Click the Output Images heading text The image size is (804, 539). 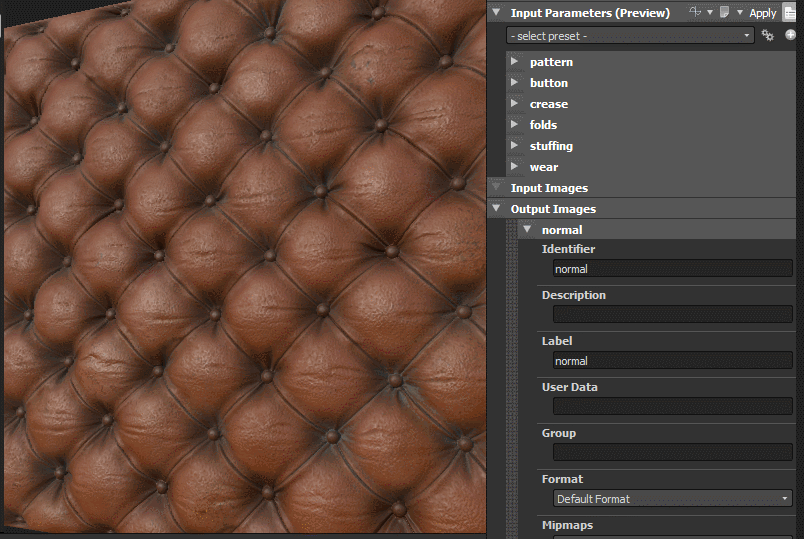click(553, 209)
